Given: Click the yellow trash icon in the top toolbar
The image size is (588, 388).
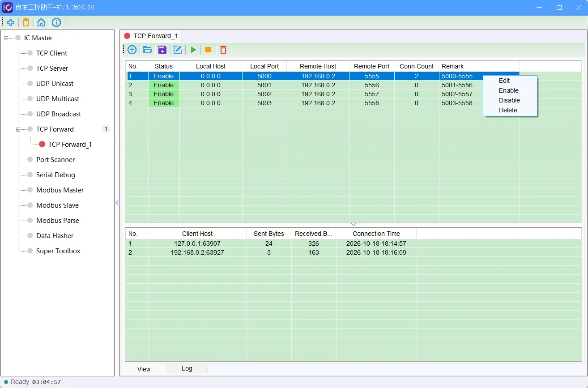Looking at the screenshot, I should (26, 22).
